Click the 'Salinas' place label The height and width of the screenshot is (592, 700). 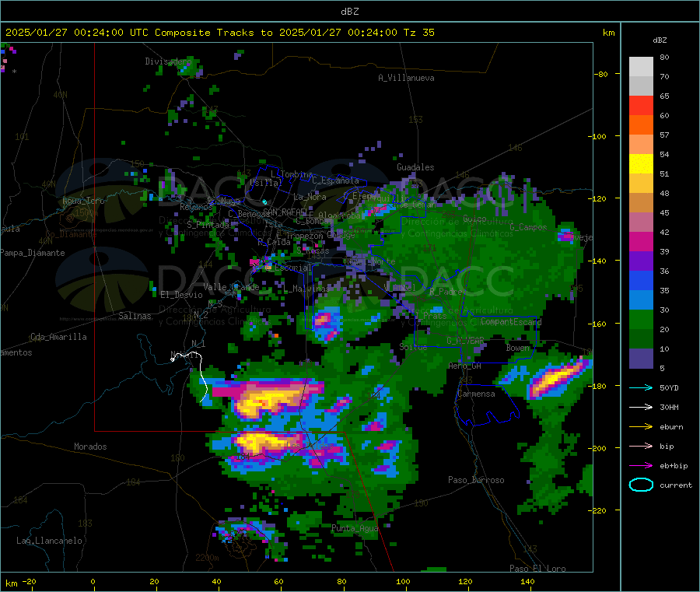[x=135, y=316]
